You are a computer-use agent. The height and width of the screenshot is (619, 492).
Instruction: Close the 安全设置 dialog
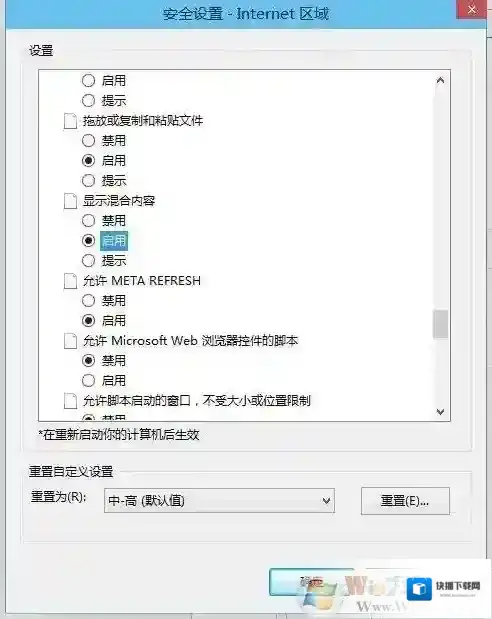(471, 9)
